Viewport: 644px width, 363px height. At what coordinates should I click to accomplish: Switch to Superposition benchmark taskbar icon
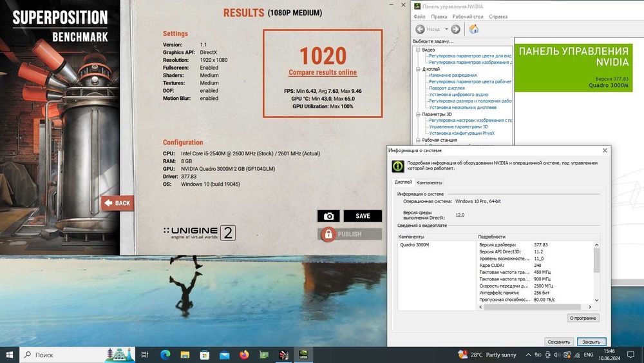click(x=283, y=355)
